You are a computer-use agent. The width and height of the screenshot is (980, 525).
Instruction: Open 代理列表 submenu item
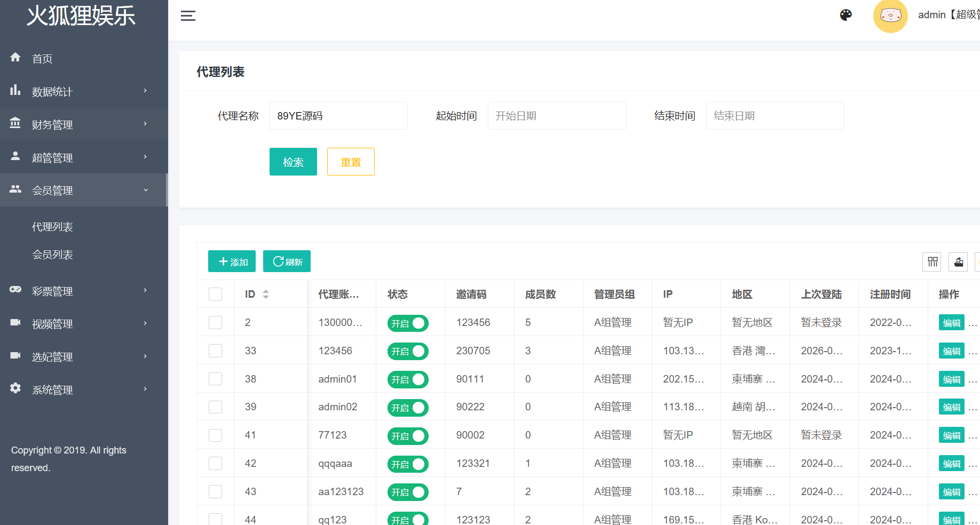(52, 227)
